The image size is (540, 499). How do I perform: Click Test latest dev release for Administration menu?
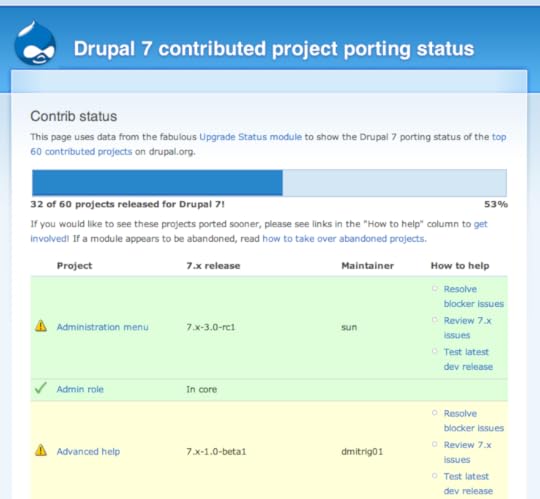(x=468, y=359)
